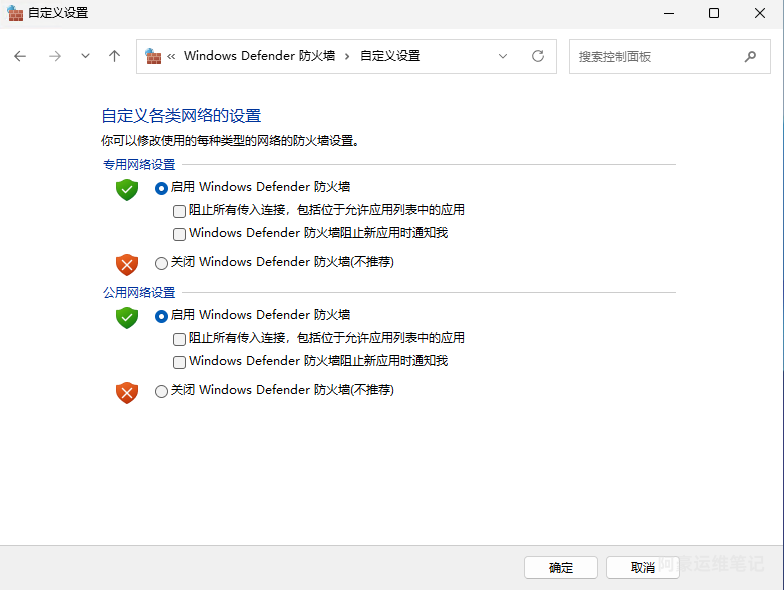Viewport: 784px width, 590px height.
Task: Click red shield under 公用网络设置
Action: (126, 393)
